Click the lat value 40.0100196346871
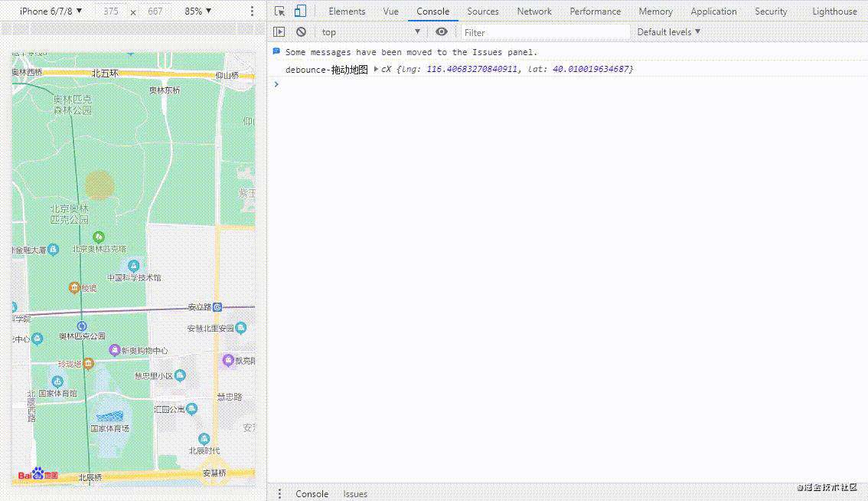 tap(591, 69)
